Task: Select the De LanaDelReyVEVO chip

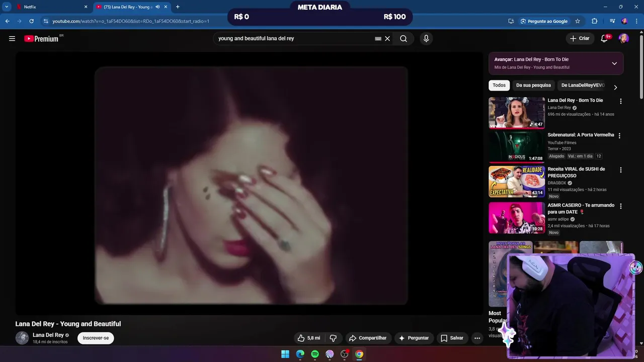Action: coord(583,85)
